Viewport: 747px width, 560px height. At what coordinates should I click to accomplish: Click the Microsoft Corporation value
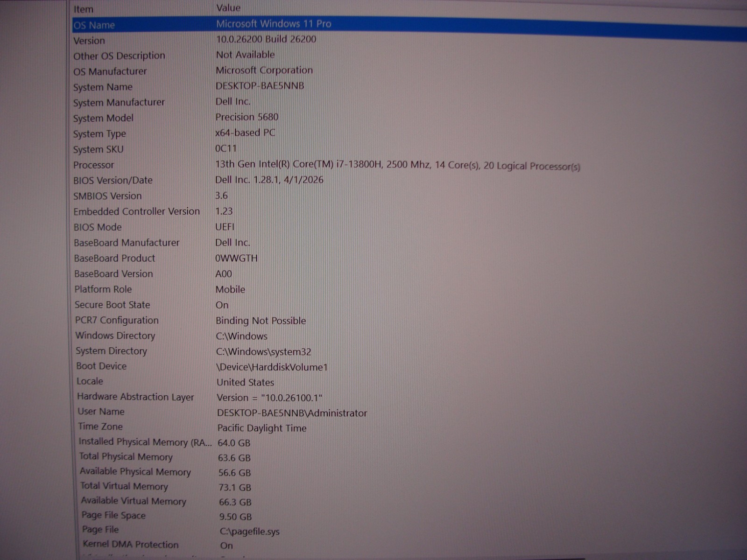(264, 70)
